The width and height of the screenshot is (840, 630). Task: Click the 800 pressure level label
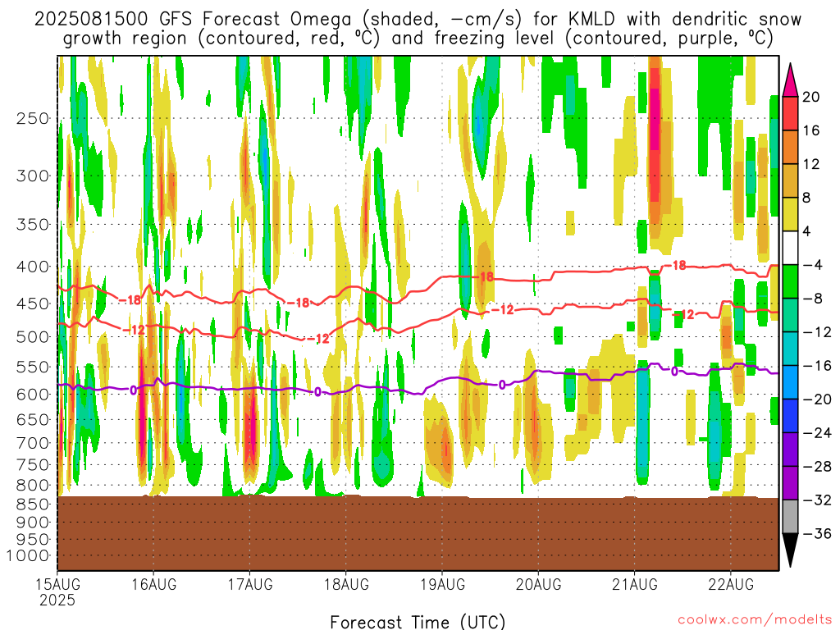coord(33,485)
